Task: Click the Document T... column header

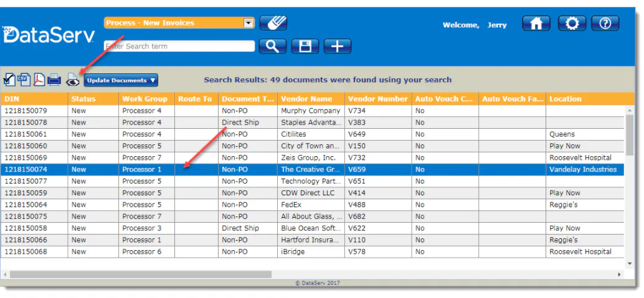Action: pos(248,99)
